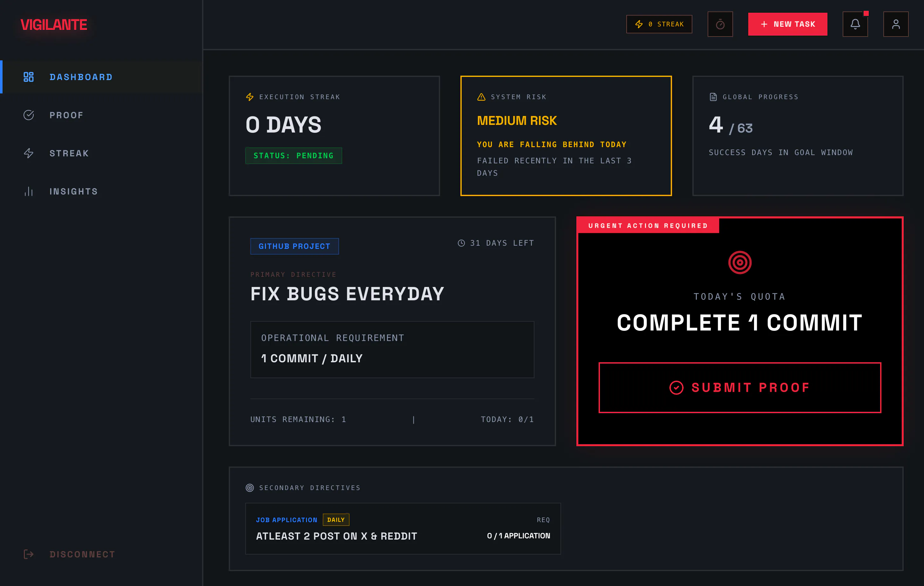924x586 pixels.
Task: Click the '1 COMMIT / DAILY' text
Action: [312, 358]
